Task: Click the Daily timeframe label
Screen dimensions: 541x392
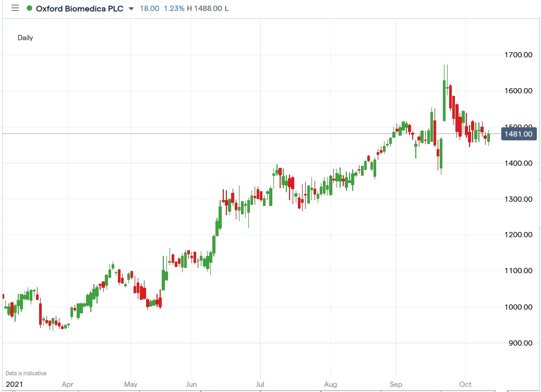Action: (25, 38)
